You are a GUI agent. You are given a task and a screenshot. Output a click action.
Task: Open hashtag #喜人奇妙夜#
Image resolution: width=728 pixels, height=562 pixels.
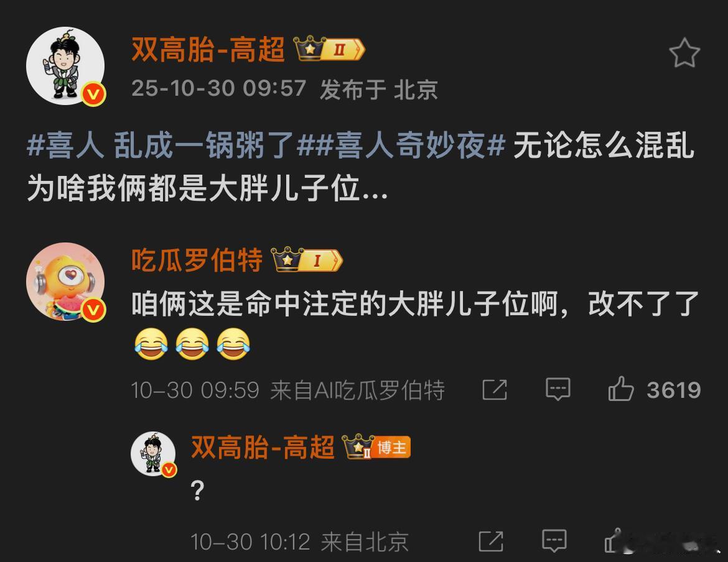point(401,145)
